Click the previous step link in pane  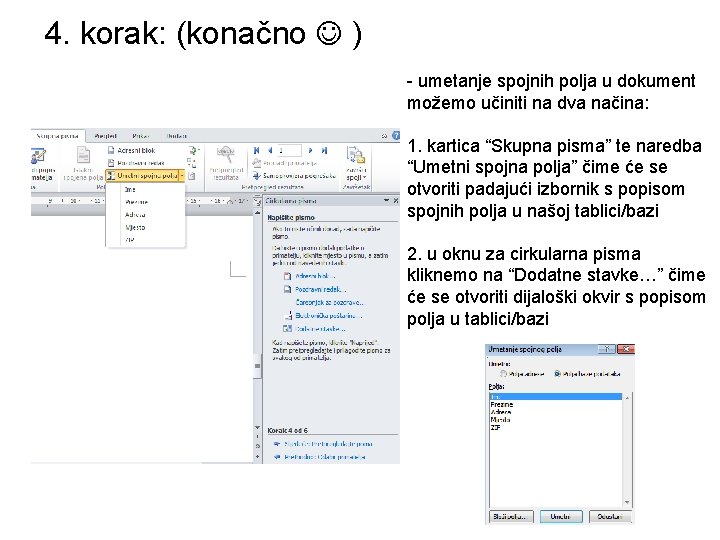point(325,457)
